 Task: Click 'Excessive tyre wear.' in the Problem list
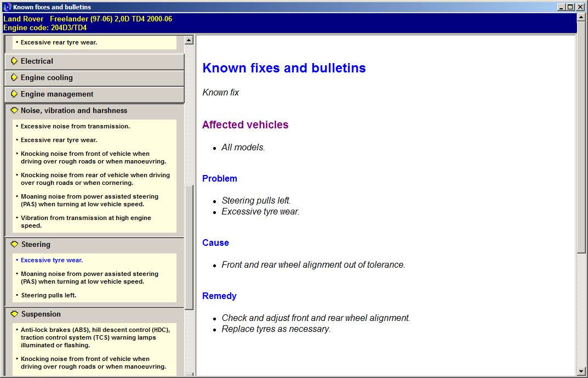tap(261, 212)
